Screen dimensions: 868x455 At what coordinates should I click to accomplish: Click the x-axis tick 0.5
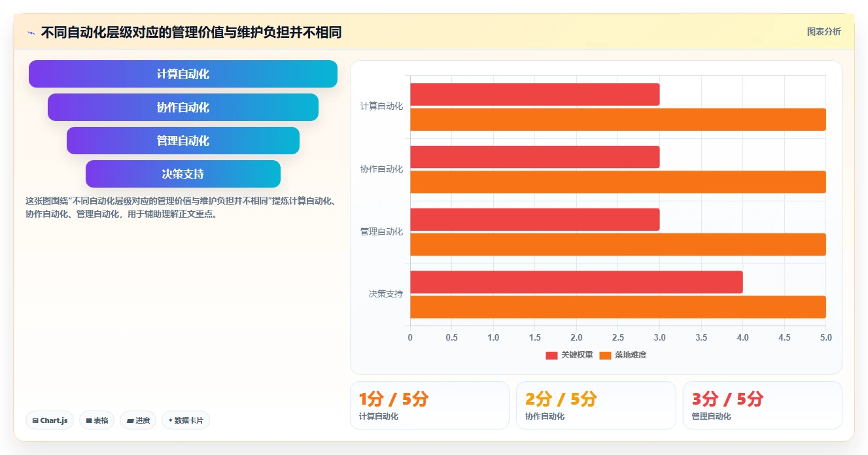(451, 337)
